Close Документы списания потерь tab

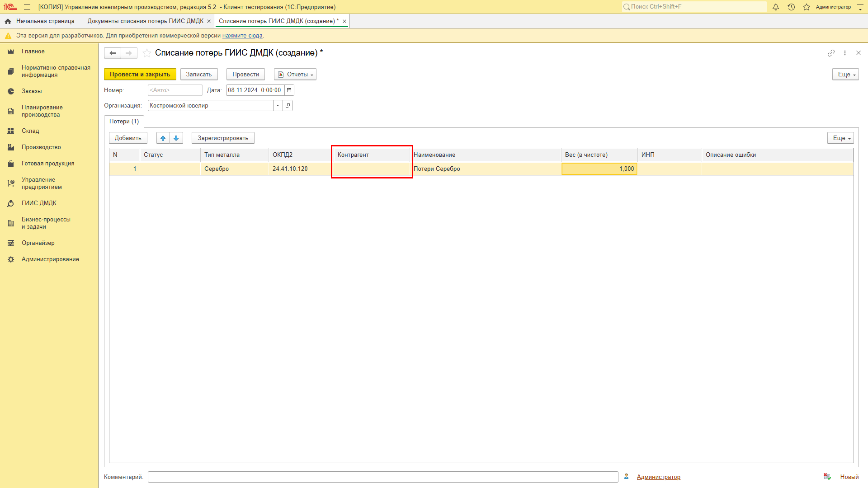pos(209,21)
